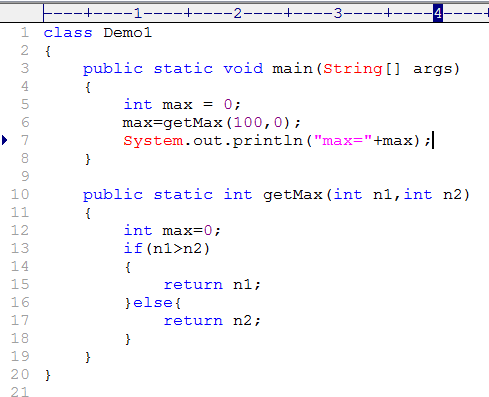Click the closing brace on line 20
Image resolution: width=489 pixels, height=397 pixels.
click(x=48, y=375)
